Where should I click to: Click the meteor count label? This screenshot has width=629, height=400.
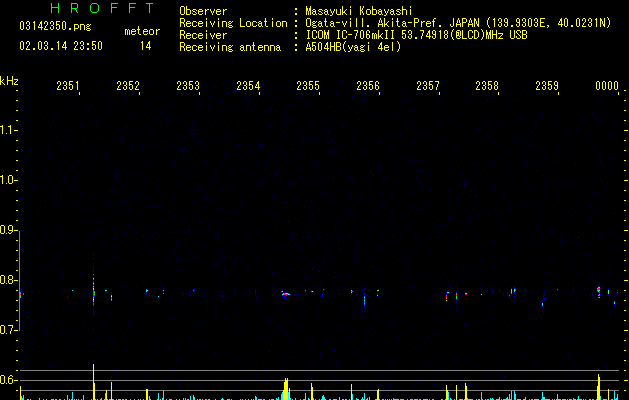click(x=142, y=31)
